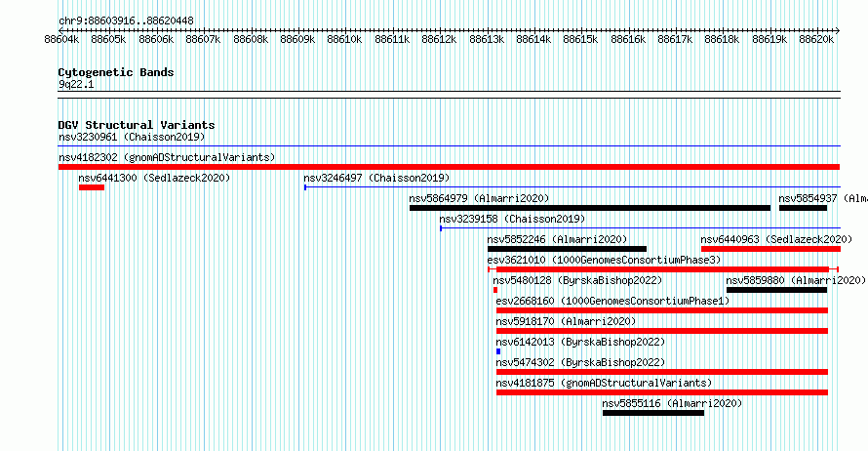868x451 pixels.
Task: Click the 88612k ruler tick label
Action: click(x=439, y=40)
